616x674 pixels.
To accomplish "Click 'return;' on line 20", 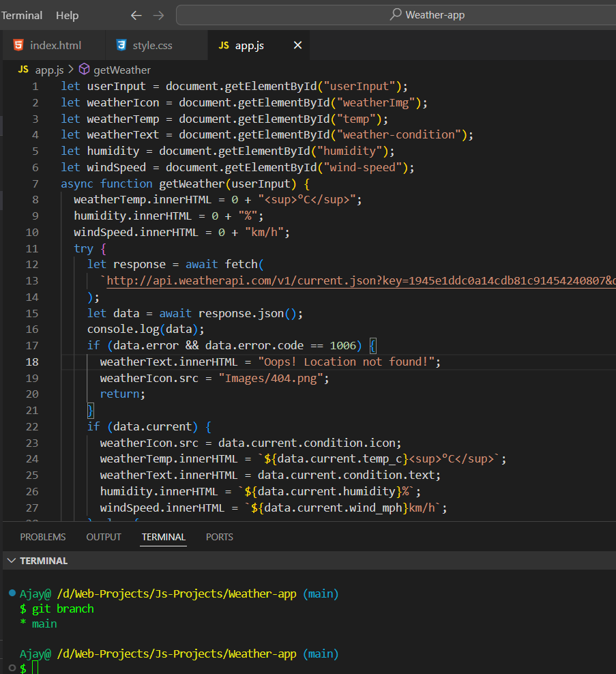I will click(123, 394).
